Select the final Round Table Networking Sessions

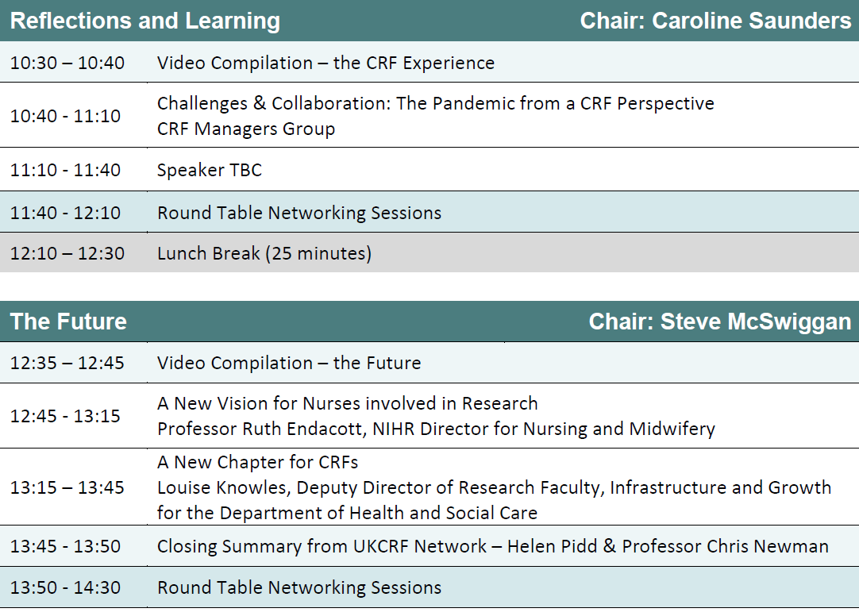[299, 587]
